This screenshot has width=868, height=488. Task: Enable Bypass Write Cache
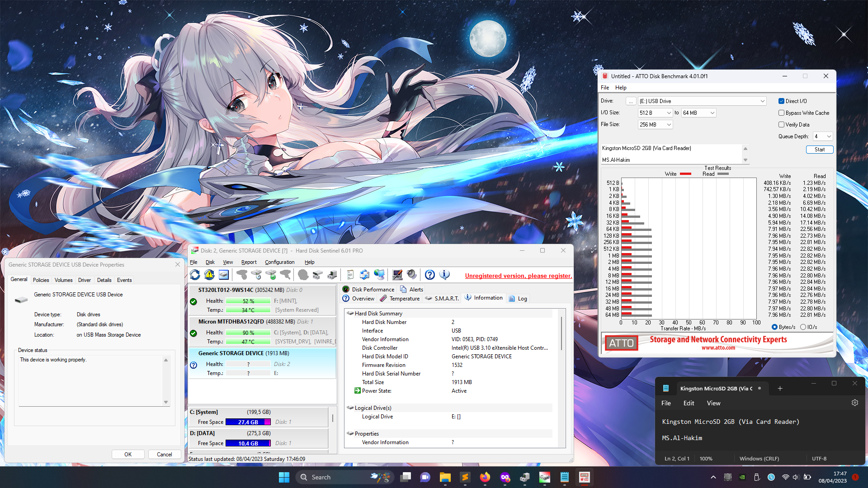click(781, 113)
